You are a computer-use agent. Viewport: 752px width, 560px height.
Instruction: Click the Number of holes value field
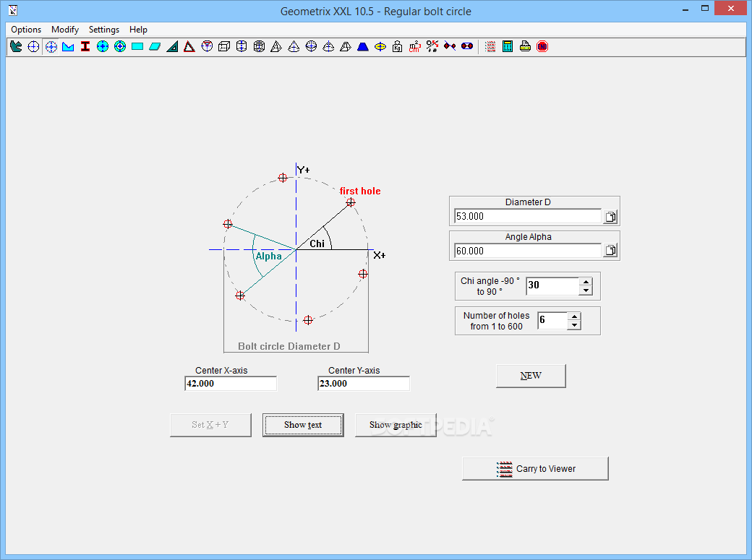click(552, 320)
